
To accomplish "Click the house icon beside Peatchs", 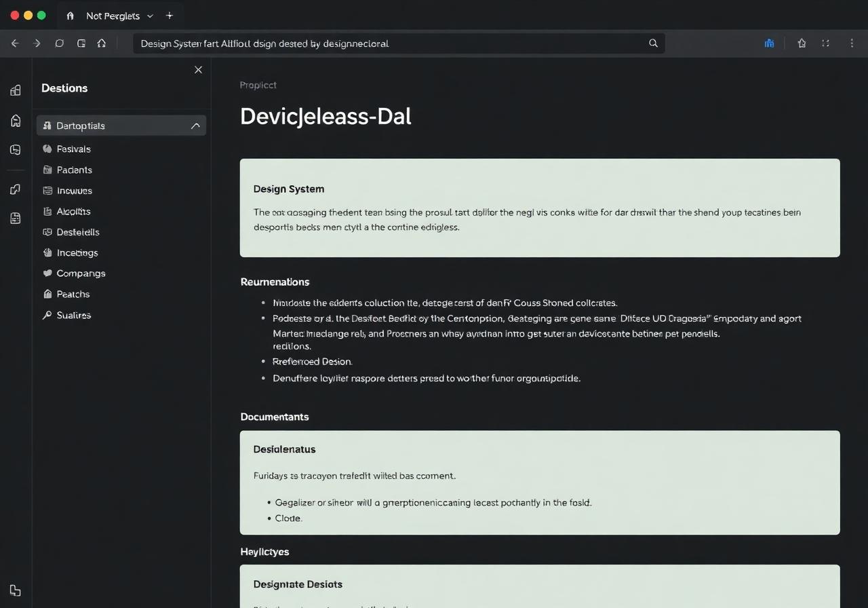I will [x=47, y=294].
